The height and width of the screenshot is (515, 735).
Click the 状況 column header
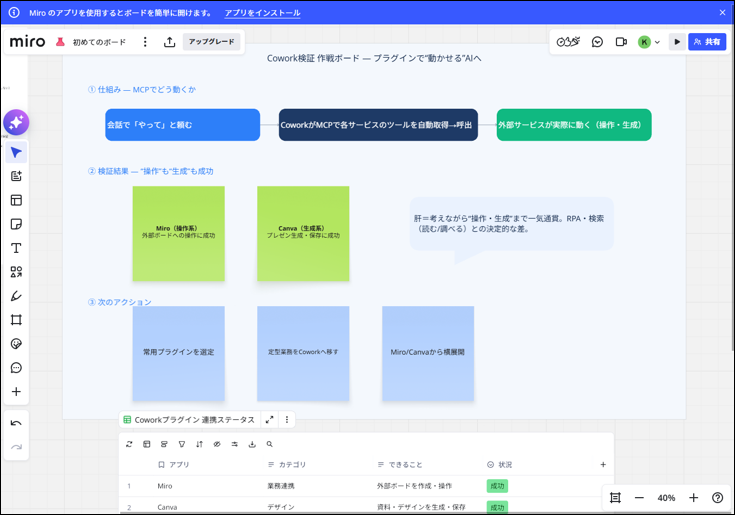pyautogui.click(x=500, y=465)
